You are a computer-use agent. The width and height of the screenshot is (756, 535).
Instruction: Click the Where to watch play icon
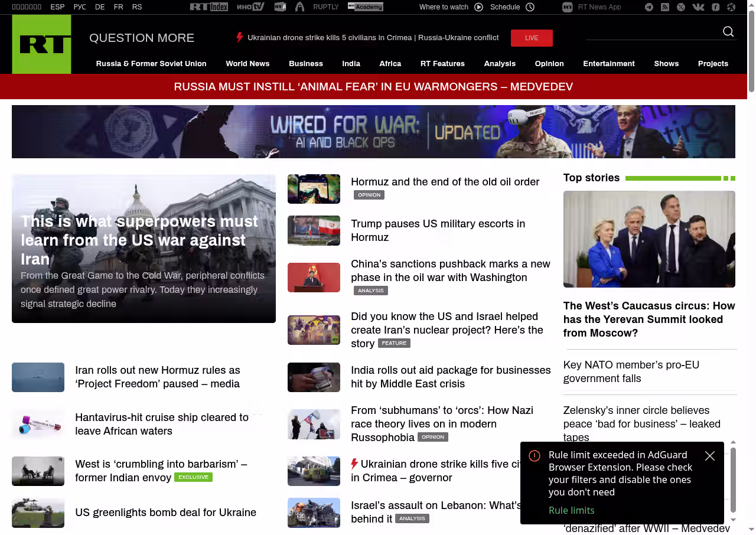pos(478,7)
